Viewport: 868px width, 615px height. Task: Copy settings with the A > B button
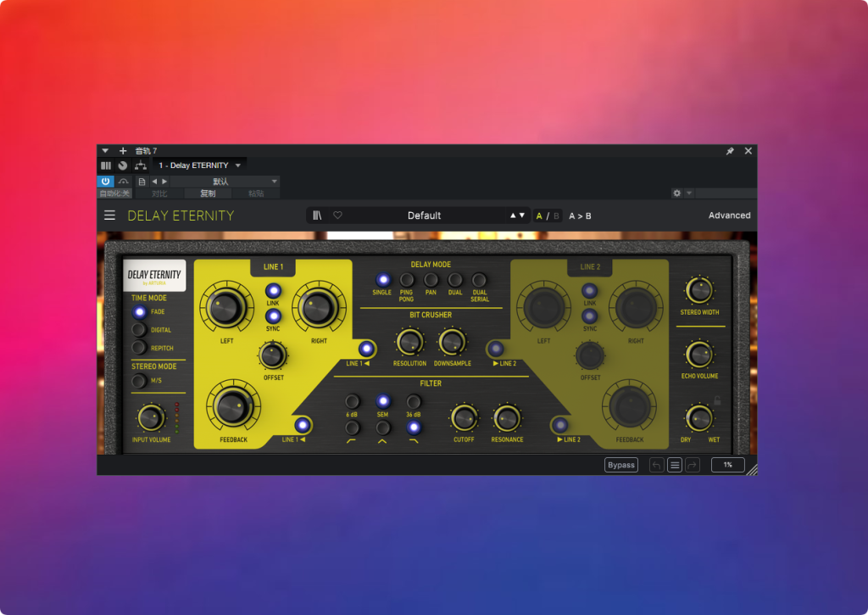coord(580,216)
